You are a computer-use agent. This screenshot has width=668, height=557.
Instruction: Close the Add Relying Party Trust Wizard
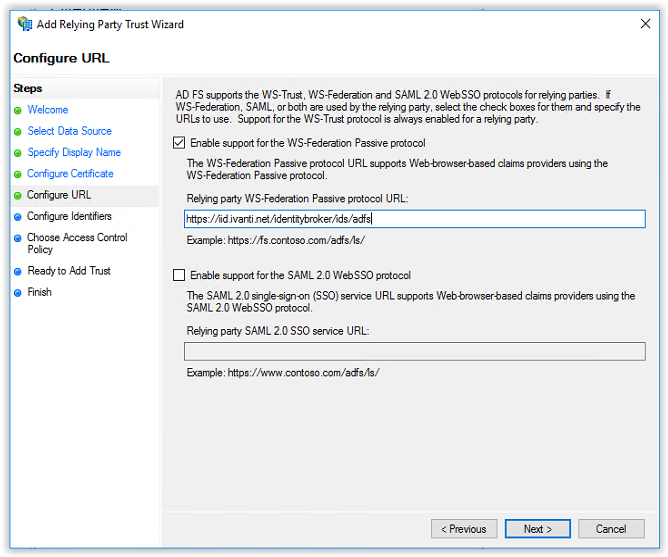click(x=645, y=24)
